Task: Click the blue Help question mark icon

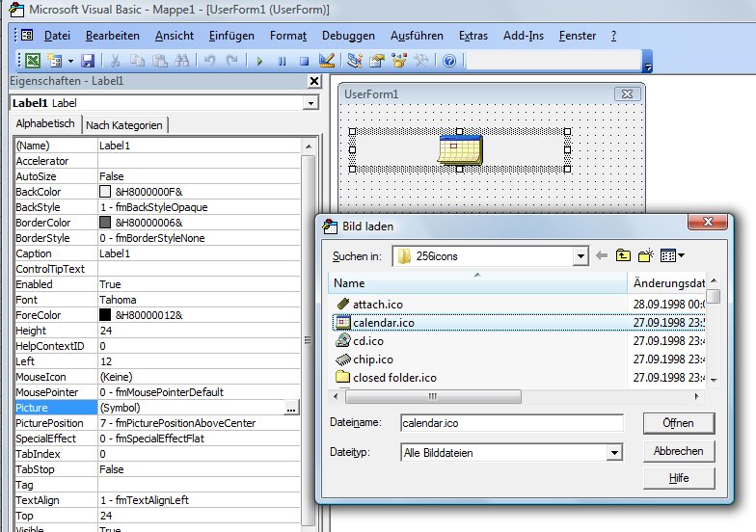Action: [449, 61]
